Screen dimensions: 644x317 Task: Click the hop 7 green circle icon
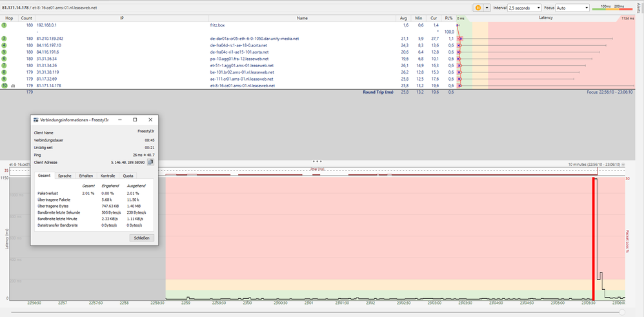[4, 65]
